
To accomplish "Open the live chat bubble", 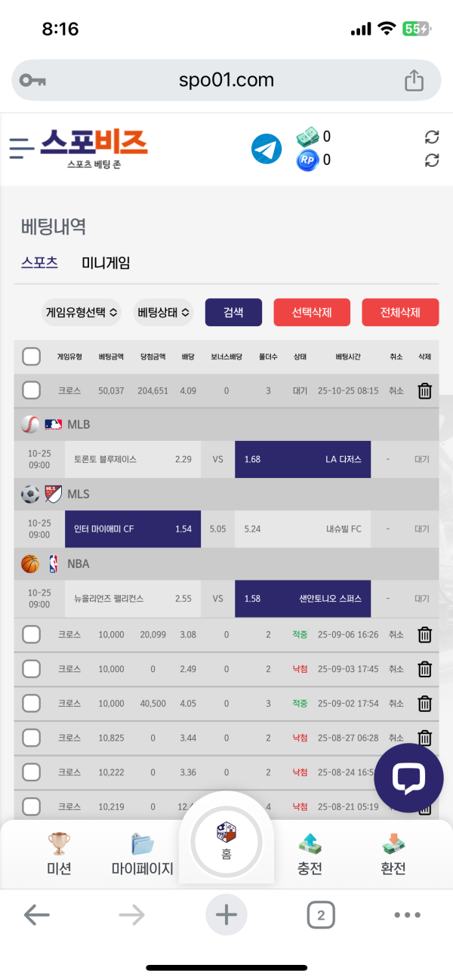I will click(408, 778).
